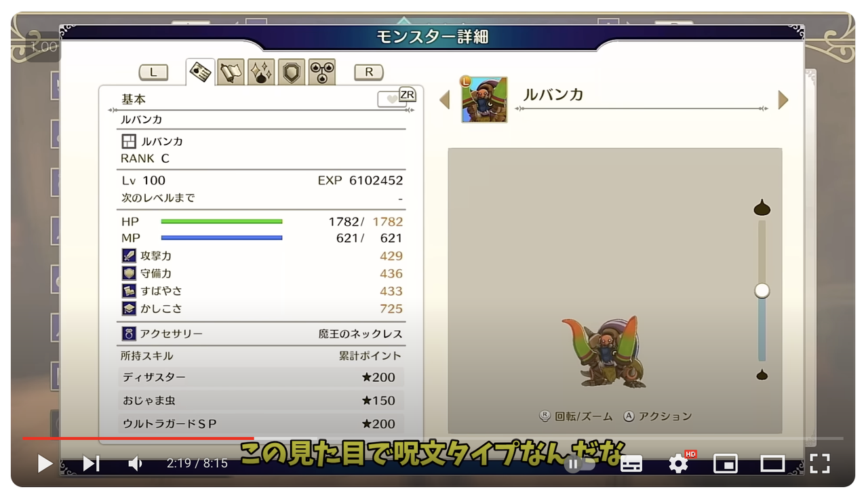
Task: Click the アクション A button hint
Action: click(658, 416)
